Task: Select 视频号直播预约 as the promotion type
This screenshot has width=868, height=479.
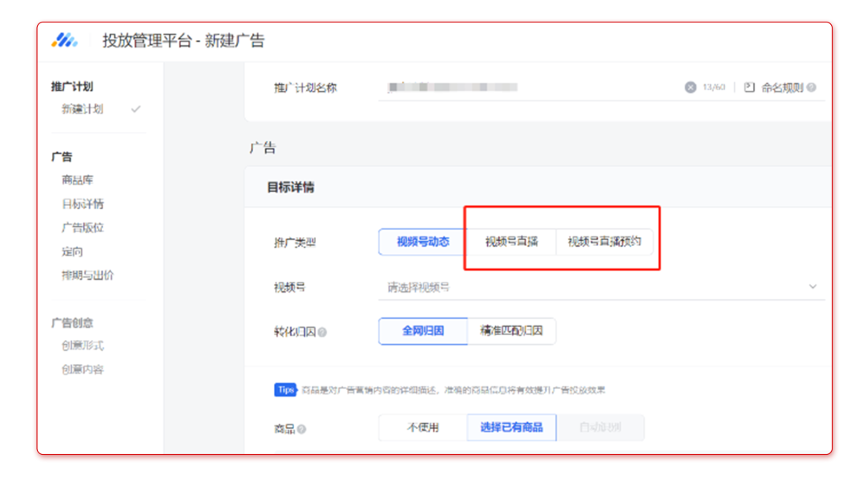Action: tap(604, 242)
